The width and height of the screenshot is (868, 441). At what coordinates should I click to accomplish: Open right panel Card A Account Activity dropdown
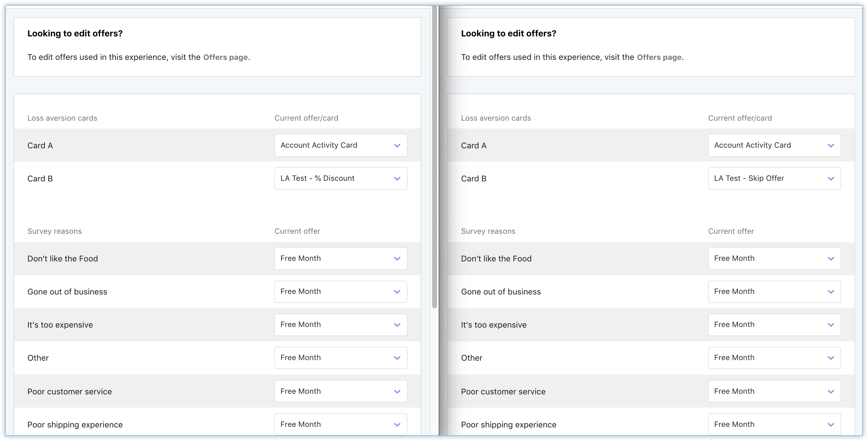coord(774,145)
